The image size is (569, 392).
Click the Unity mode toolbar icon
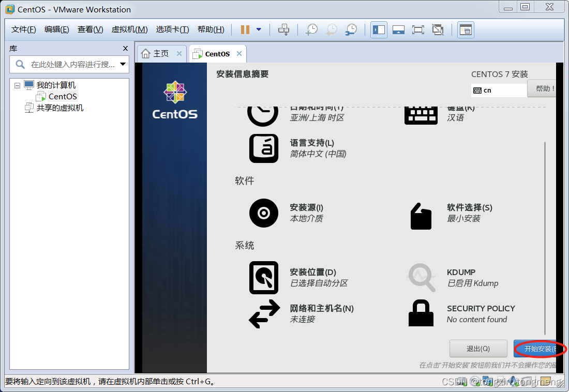438,30
